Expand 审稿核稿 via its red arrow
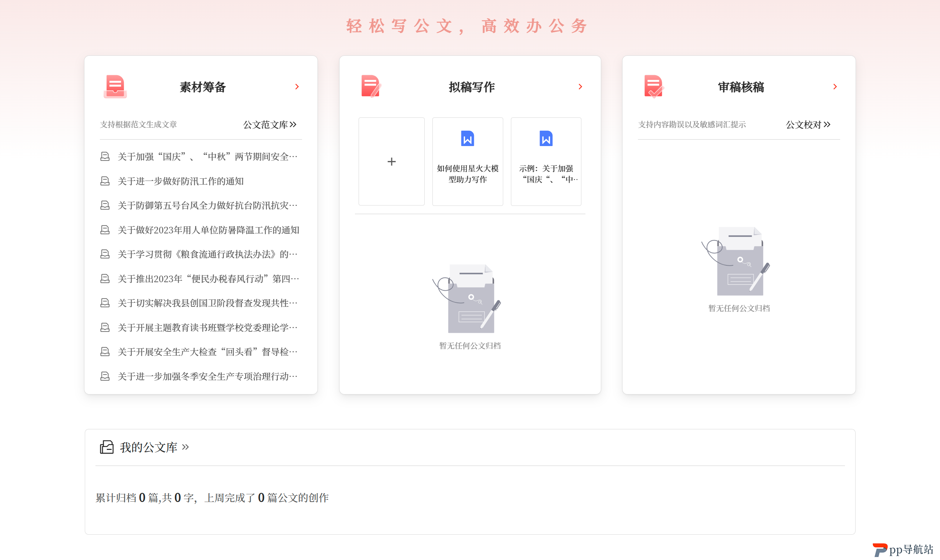 [835, 87]
